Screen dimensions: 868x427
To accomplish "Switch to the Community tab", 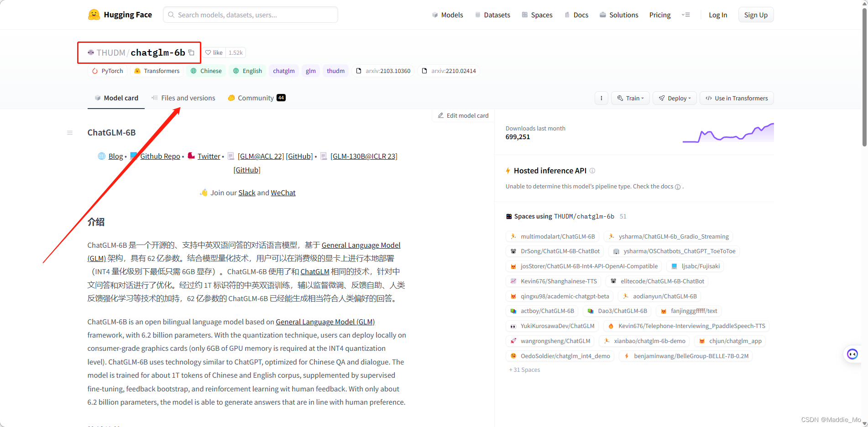I will tap(256, 98).
